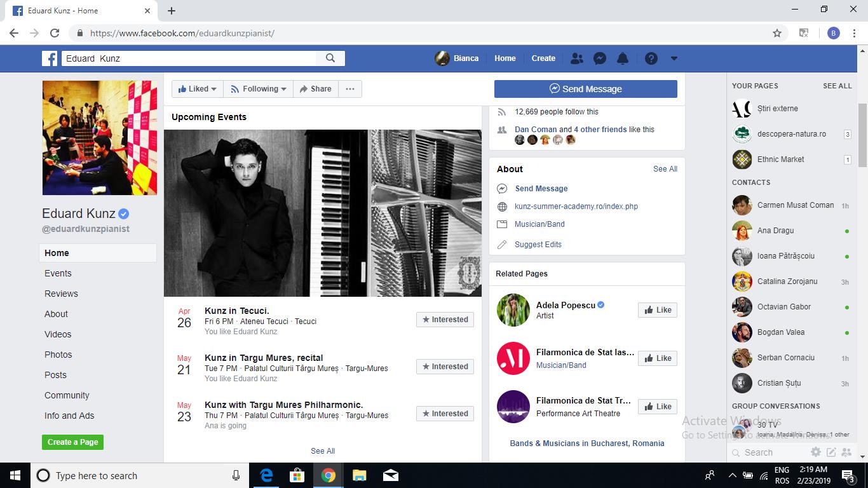Open the Messenger icon in the header
Image resolution: width=868 pixels, height=488 pixels.
click(600, 58)
